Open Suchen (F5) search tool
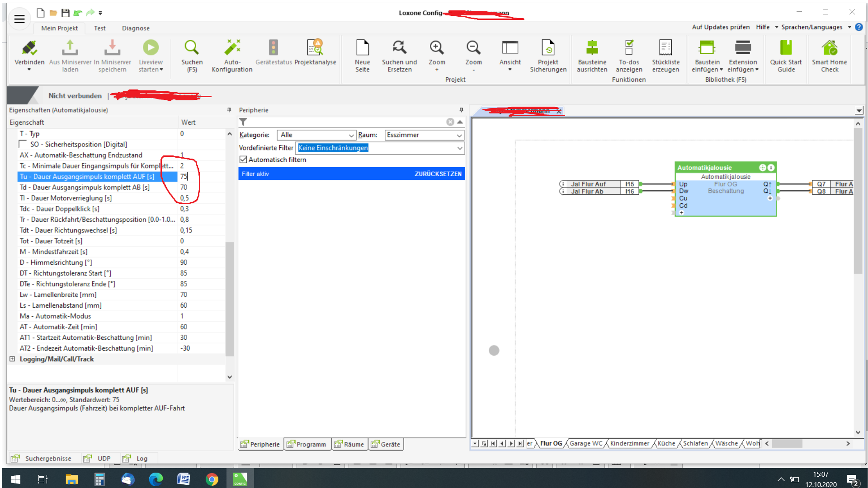Screen dimensions: 868x488 192,48
